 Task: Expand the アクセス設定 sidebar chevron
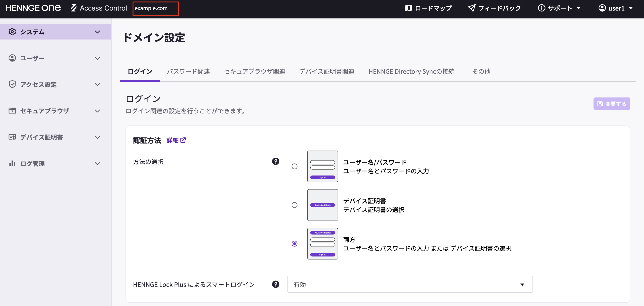[97, 85]
